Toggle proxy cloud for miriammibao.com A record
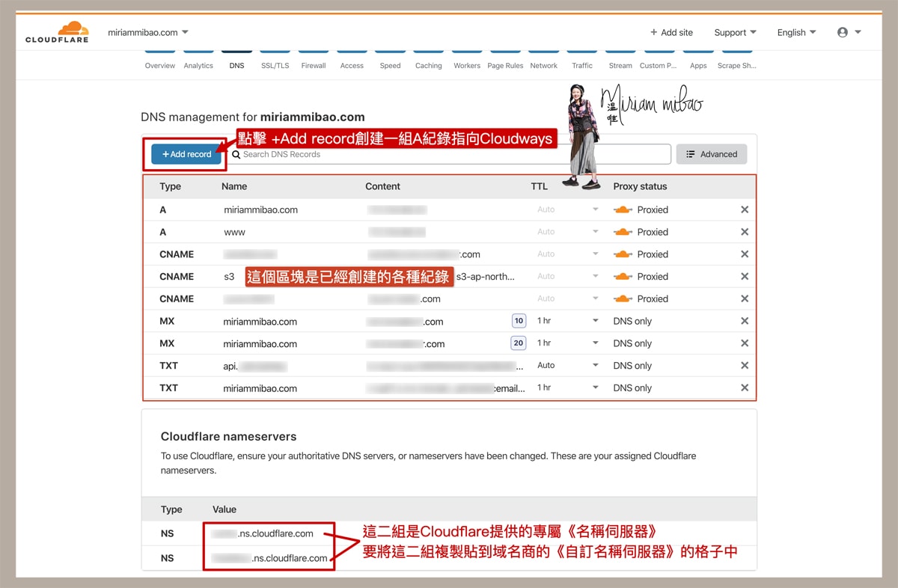 623,209
